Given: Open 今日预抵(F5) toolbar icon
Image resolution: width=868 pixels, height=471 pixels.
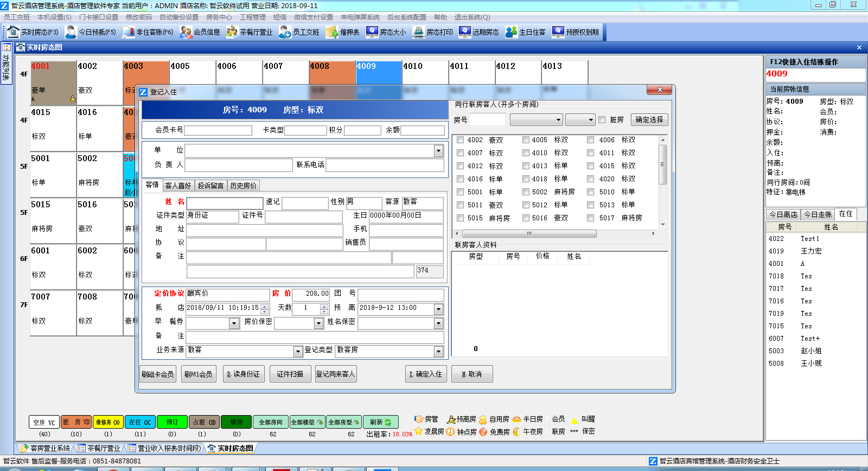Looking at the screenshot, I should (71, 32).
